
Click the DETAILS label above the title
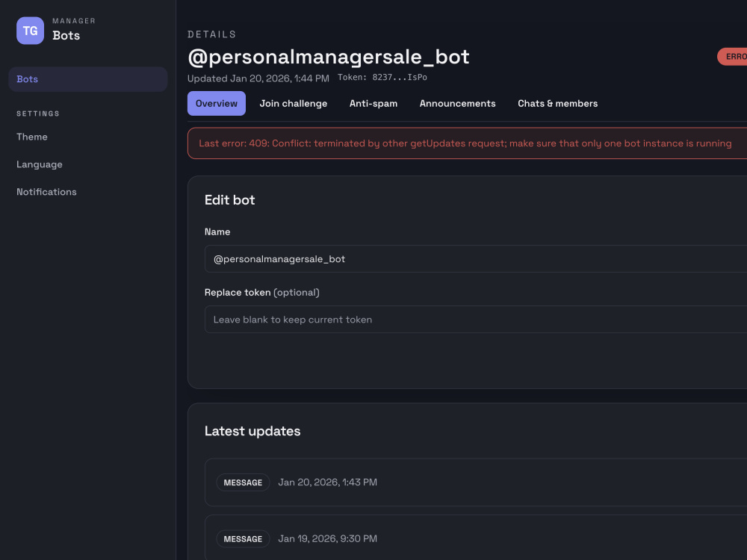(212, 34)
